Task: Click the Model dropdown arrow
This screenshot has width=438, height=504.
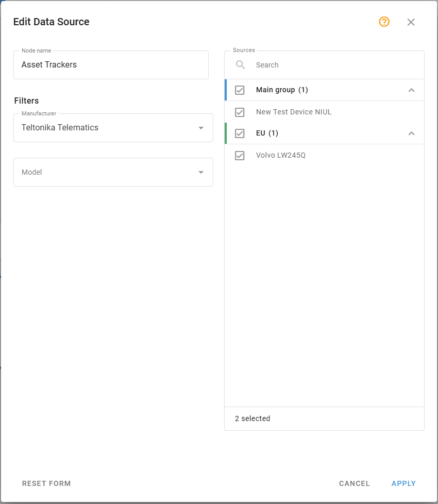Action: click(x=201, y=172)
